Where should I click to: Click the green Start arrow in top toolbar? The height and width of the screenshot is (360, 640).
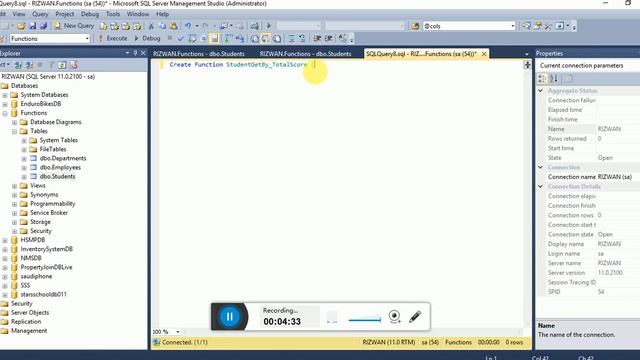269,26
